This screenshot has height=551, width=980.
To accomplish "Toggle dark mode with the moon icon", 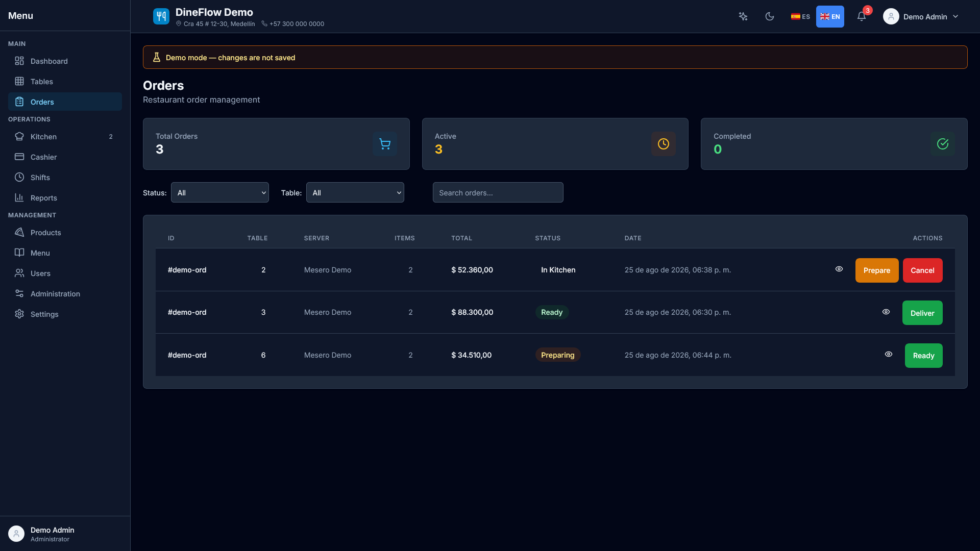I will (770, 16).
